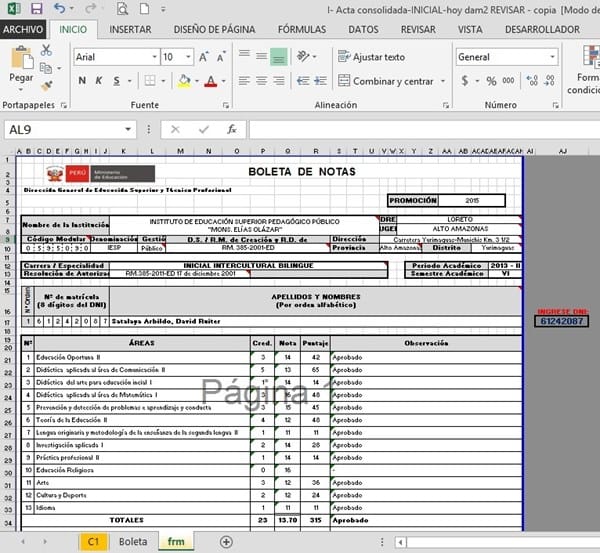Click formula bar confirm checkmark

pyautogui.click(x=204, y=129)
